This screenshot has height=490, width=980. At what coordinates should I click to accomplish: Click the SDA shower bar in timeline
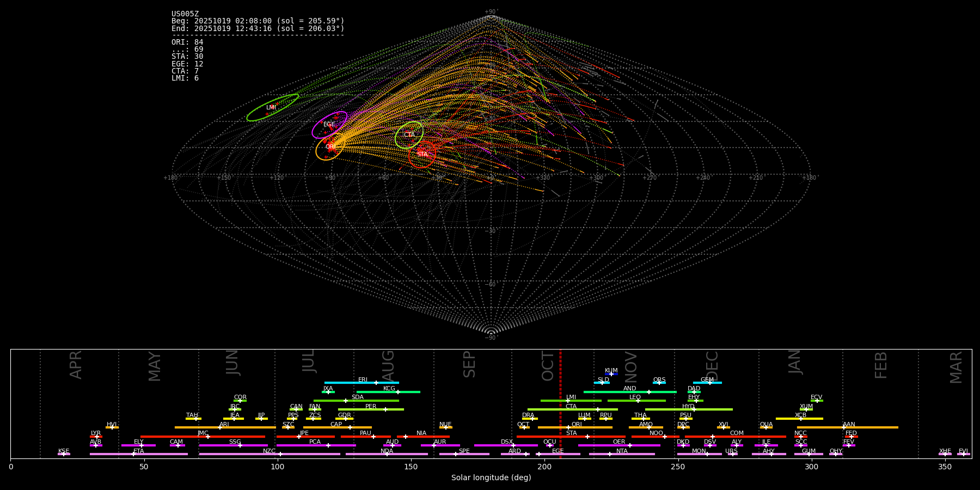click(356, 401)
